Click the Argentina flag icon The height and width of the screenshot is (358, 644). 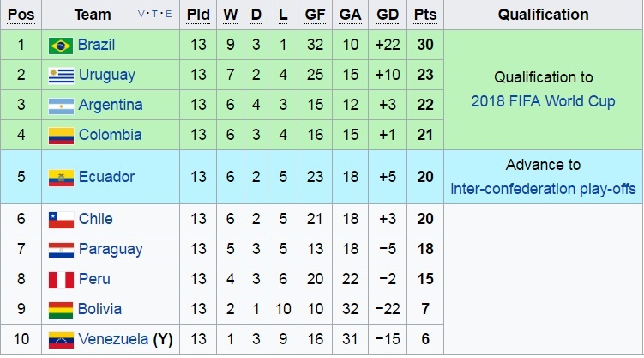[60, 105]
